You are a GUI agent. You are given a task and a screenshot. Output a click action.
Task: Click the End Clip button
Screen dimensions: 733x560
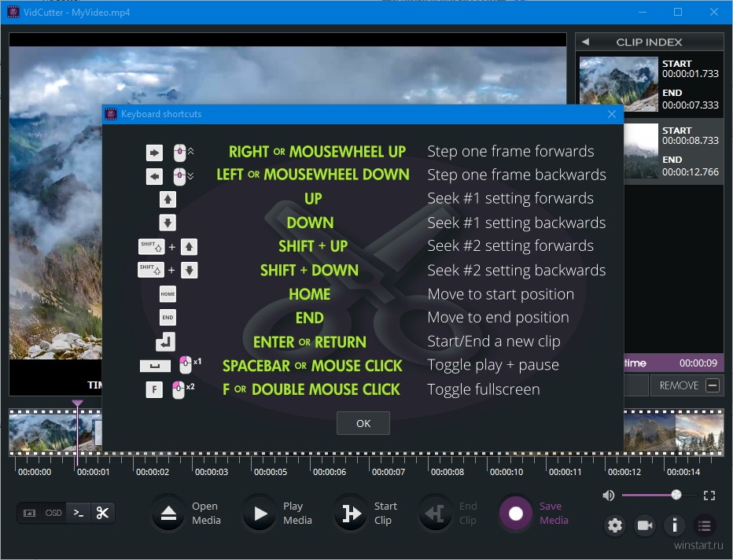coord(435,514)
